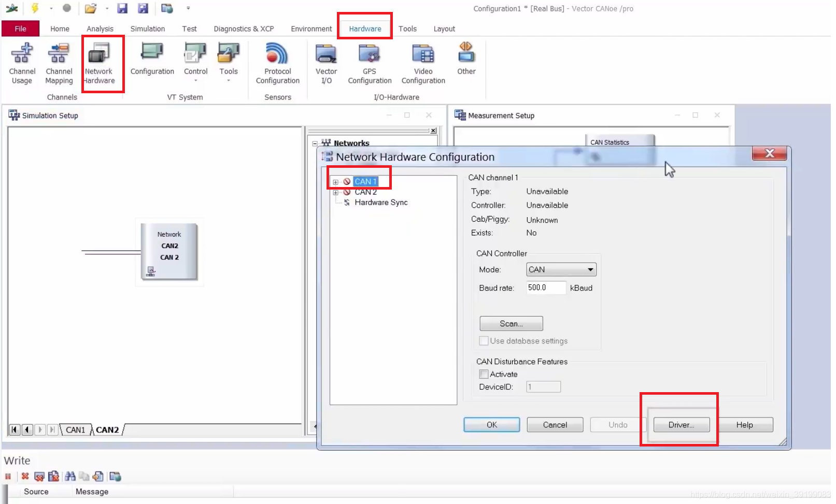Click the Driver... button
Screen dimensions: 836x504
(681, 425)
